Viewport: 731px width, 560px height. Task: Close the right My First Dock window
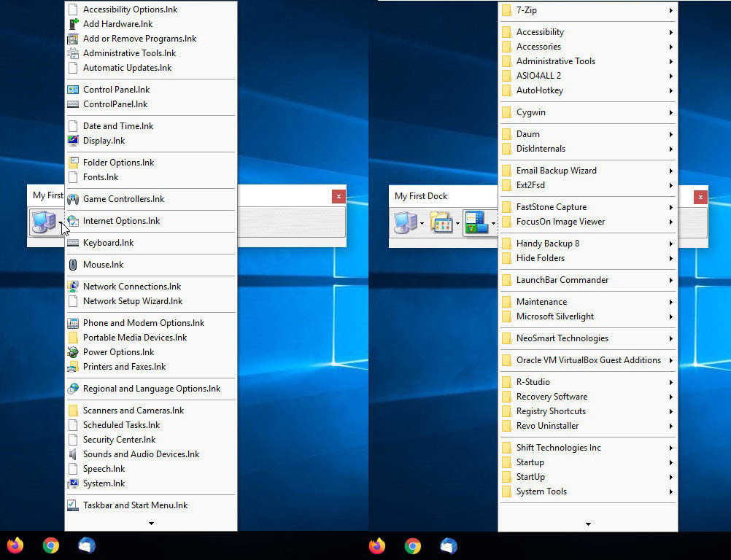coord(700,197)
